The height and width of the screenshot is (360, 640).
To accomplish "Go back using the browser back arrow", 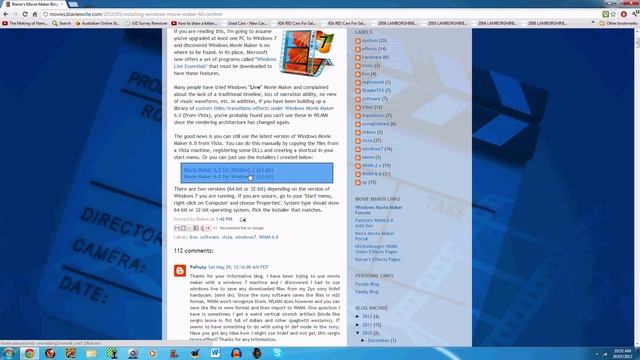I will click(6, 14).
